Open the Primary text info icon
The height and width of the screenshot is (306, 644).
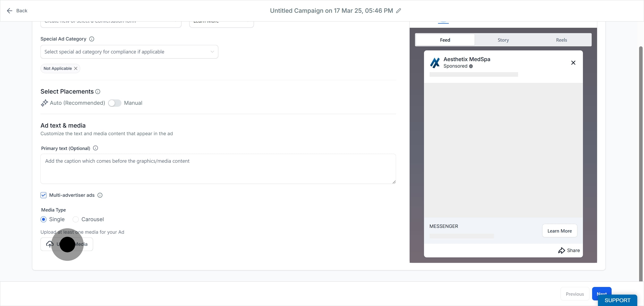(95, 148)
